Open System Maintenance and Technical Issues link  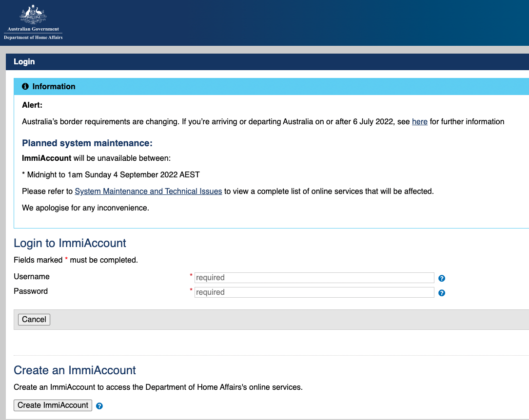click(148, 191)
